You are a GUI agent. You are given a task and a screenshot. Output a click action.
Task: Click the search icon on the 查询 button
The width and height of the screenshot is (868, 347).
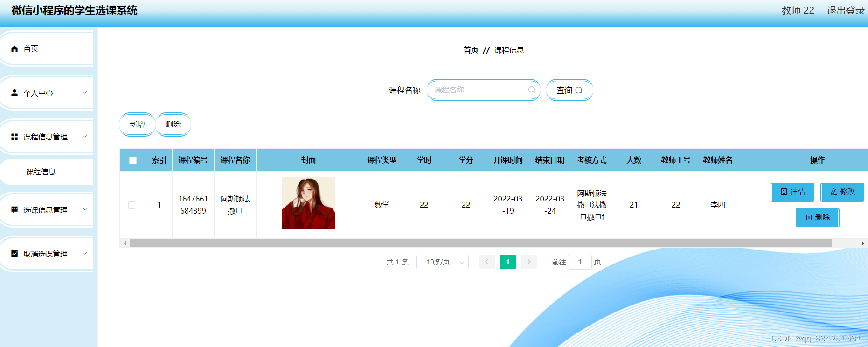(x=579, y=90)
